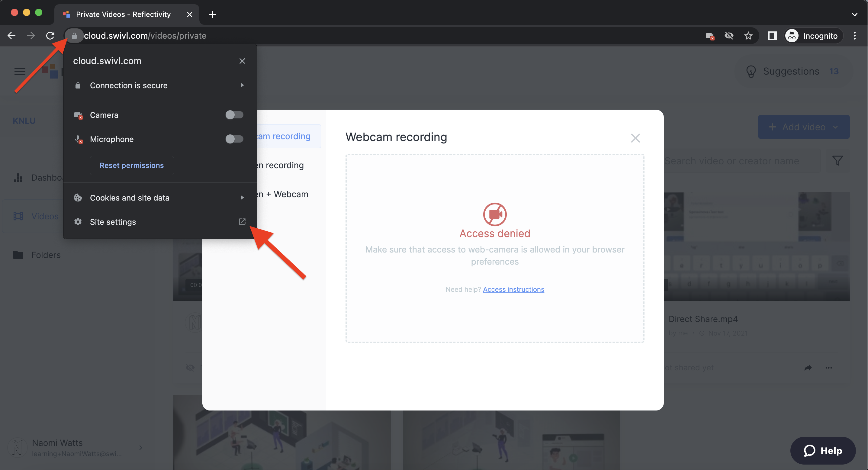Screen dimensions: 868x470
Task: Open the Direct Share.mp4 video title
Action: pos(703,319)
